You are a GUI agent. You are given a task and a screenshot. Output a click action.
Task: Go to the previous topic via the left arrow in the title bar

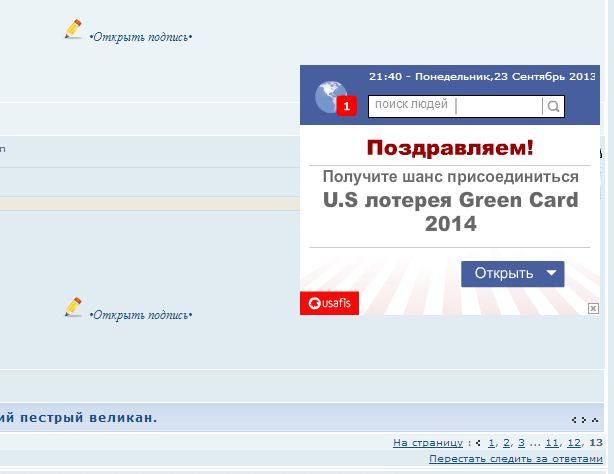click(574, 420)
